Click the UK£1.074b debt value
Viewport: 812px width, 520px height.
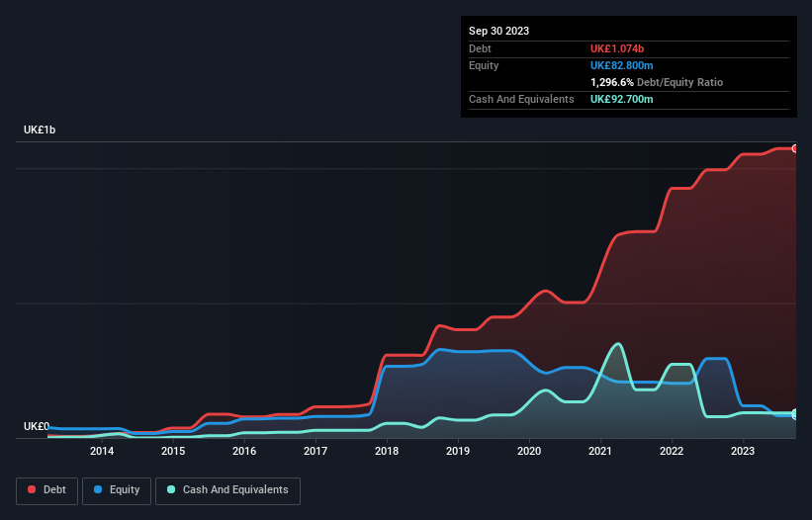pos(617,48)
